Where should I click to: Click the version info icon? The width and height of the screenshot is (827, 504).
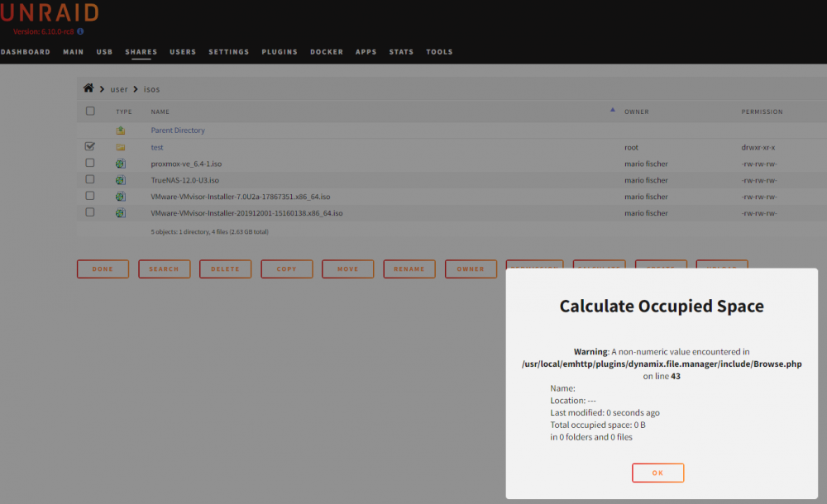(x=80, y=31)
